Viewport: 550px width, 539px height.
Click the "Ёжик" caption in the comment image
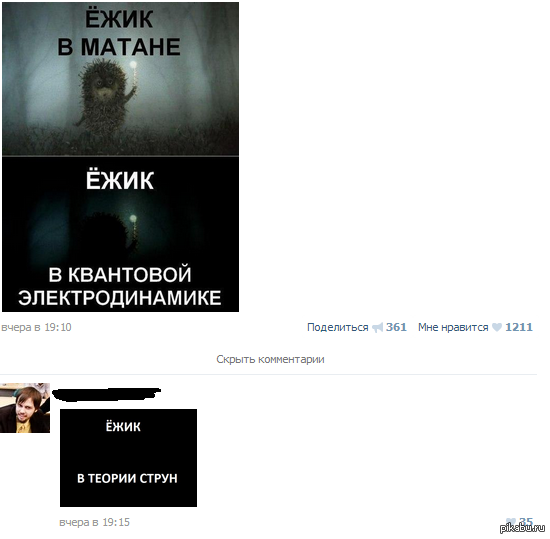123,427
